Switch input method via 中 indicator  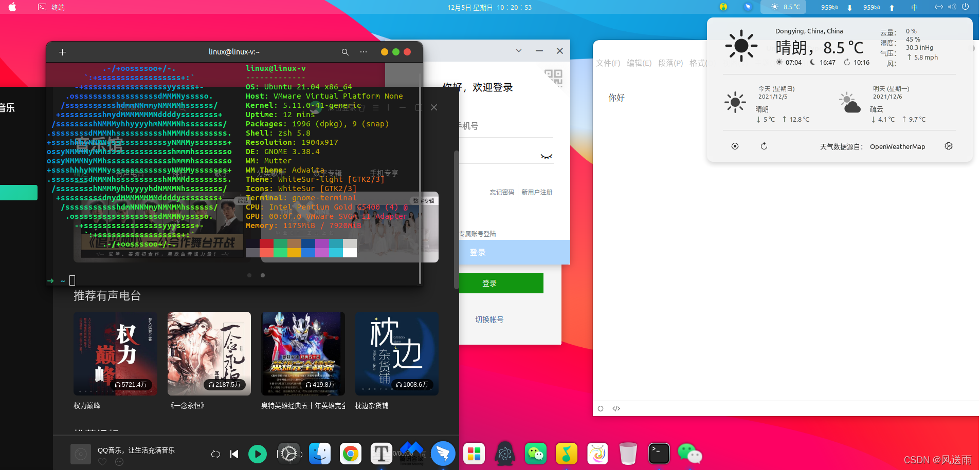tap(914, 7)
